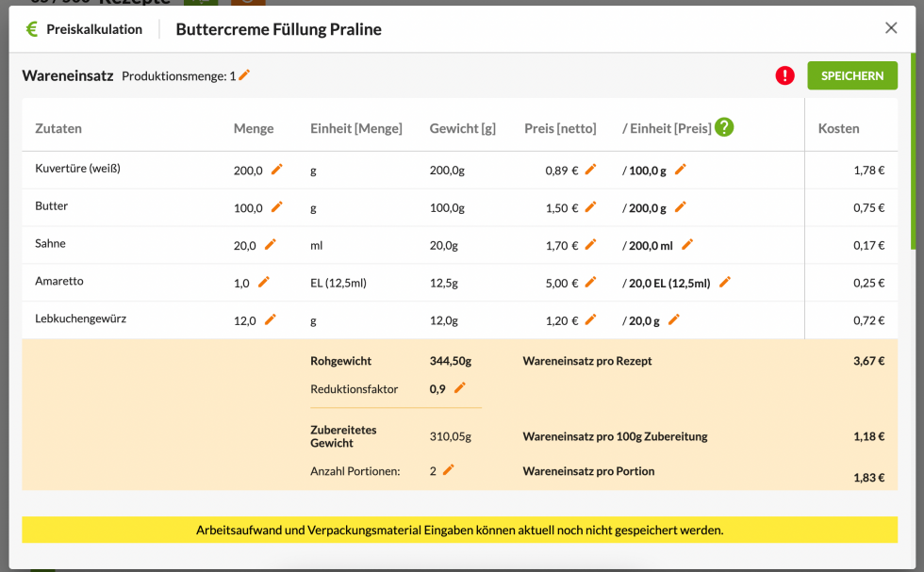This screenshot has width=924, height=572.
Task: Edit the Produktionsmenge pencil icon
Action: (244, 75)
